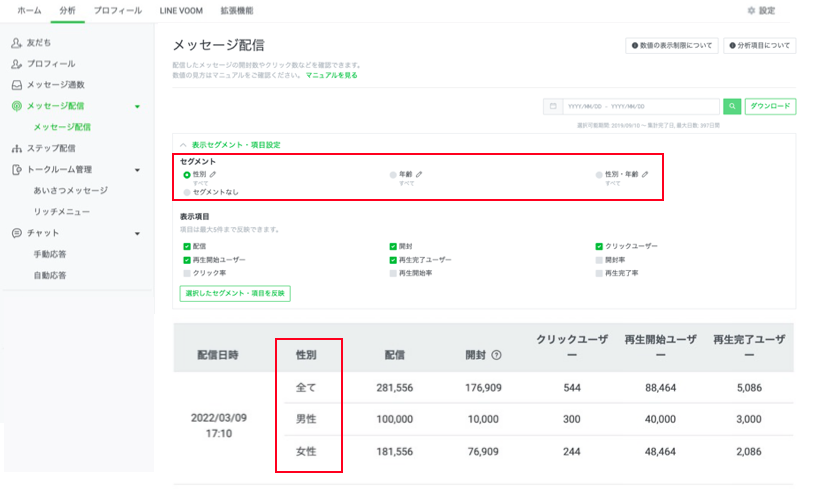Select the 性別 segment radio button
This screenshot has height=489, width=818.
point(186,175)
